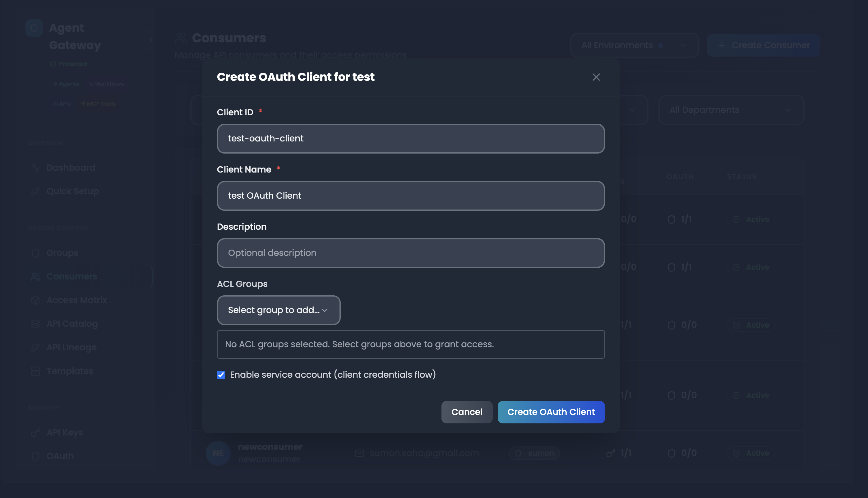Image resolution: width=868 pixels, height=498 pixels.
Task: Click the Create OAuth Client button
Action: pos(551,412)
